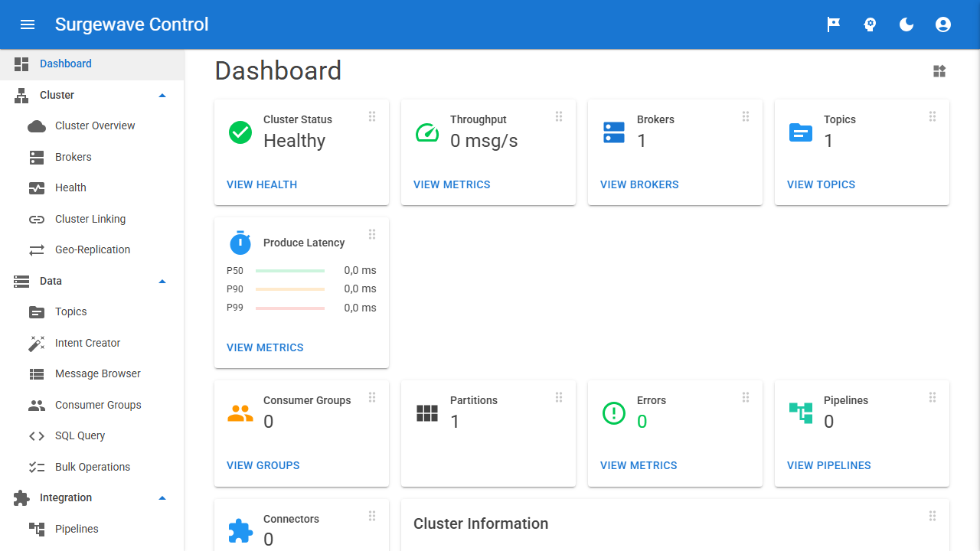This screenshot has height=551, width=980.
Task: Click VIEW METRICS on Throughput card
Action: click(x=452, y=184)
